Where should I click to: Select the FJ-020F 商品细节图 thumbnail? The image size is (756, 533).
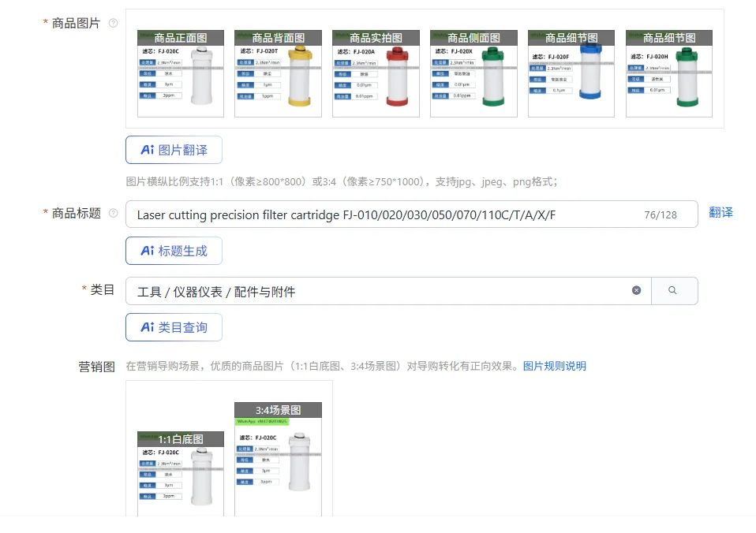[x=571, y=73]
